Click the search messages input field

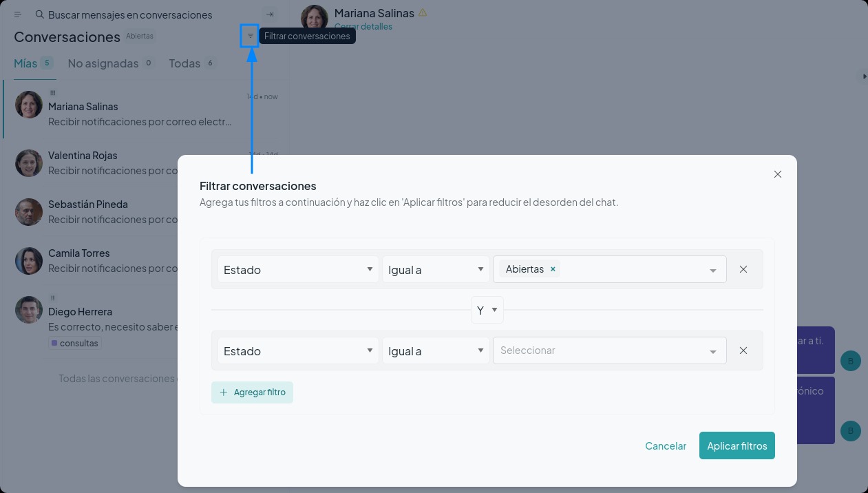pos(145,14)
